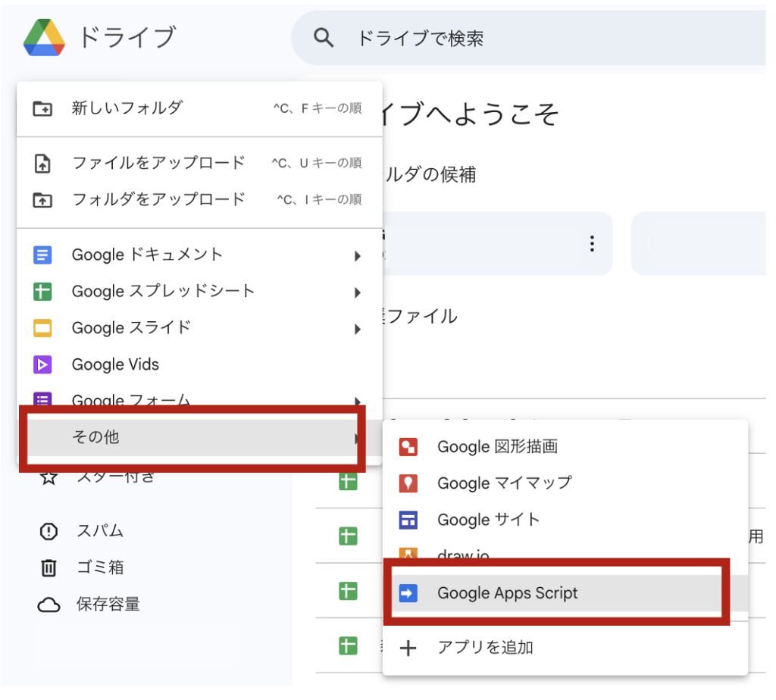Select Google スプレッドシート menu item
Screen dimensions: 776x700
199,292
